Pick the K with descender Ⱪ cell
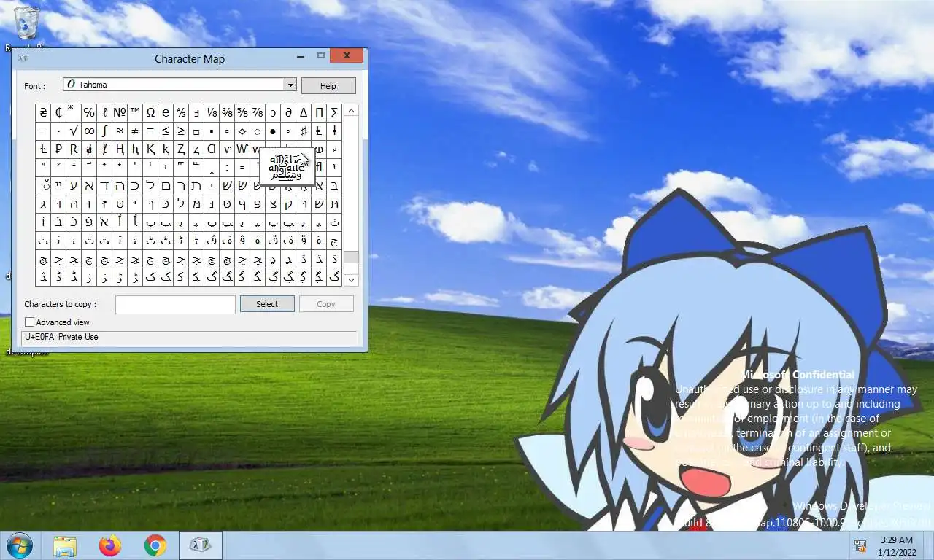This screenshot has height=560, width=934. (x=150, y=149)
